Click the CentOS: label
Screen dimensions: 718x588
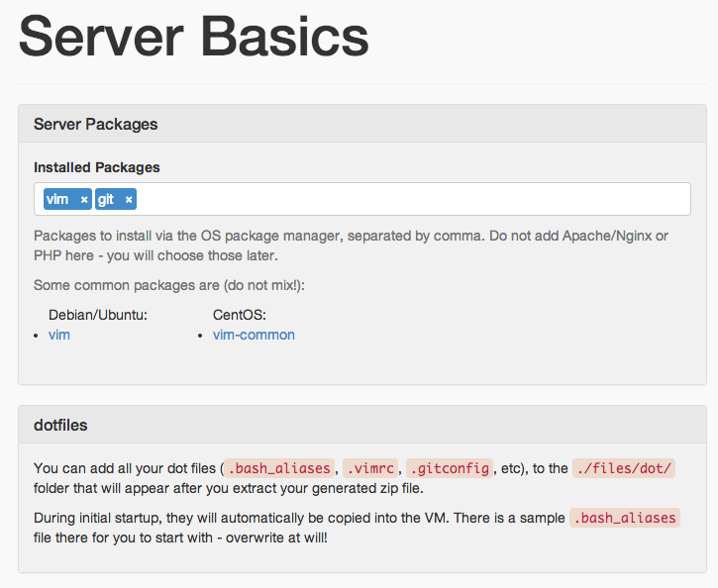240,315
